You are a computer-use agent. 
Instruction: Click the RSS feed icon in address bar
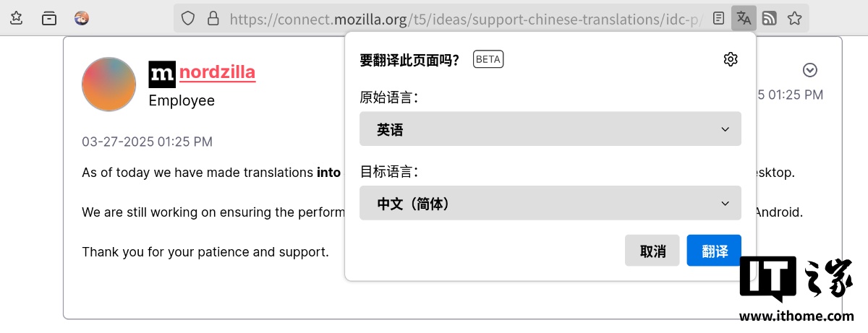pos(769,18)
